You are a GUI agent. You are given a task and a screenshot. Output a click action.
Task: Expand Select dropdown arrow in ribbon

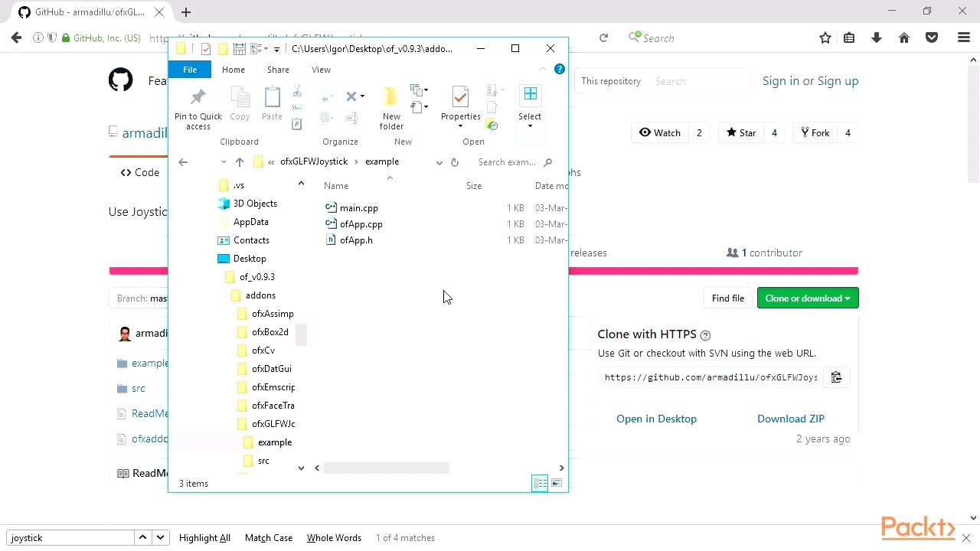pyautogui.click(x=530, y=127)
